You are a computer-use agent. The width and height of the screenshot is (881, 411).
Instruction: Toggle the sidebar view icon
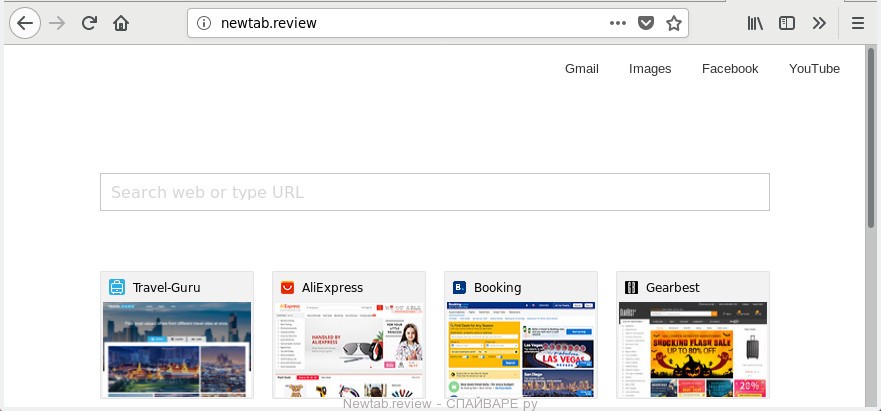tap(787, 23)
